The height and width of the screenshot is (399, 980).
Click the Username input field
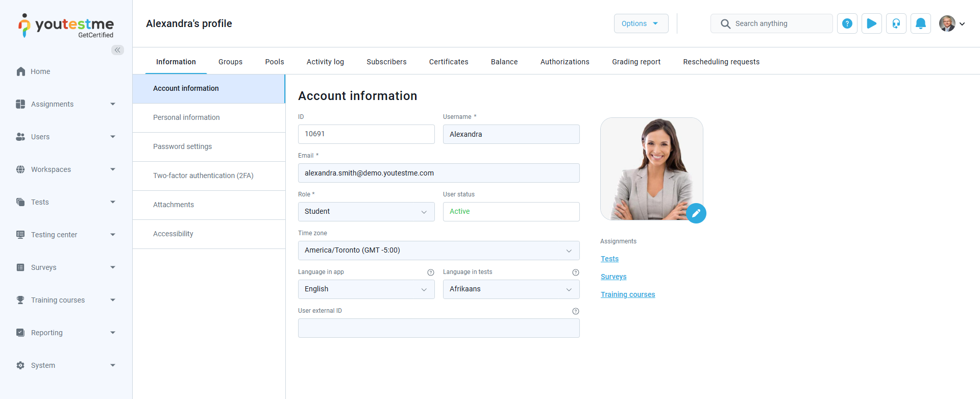click(511, 134)
